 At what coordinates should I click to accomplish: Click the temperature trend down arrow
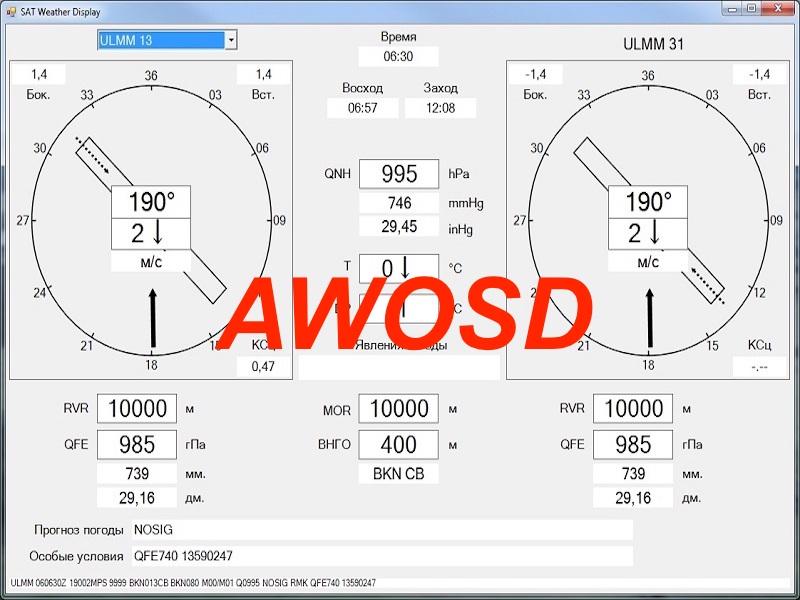click(406, 268)
